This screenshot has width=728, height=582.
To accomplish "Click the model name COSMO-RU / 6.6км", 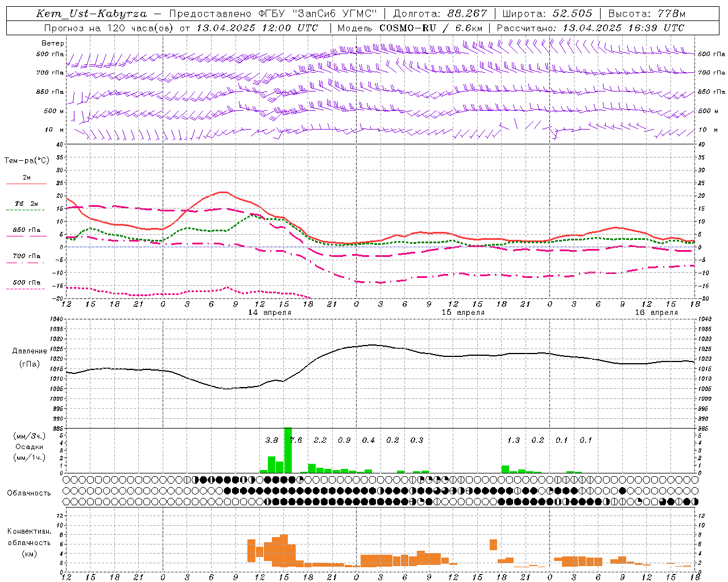I will 431,28.
